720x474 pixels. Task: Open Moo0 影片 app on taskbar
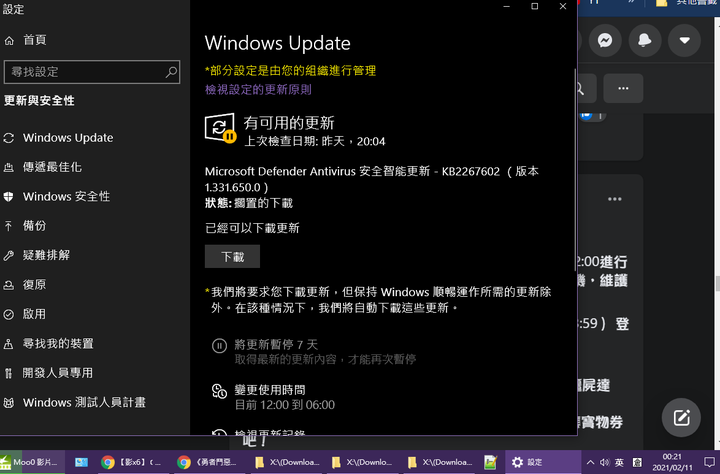(x=32, y=462)
